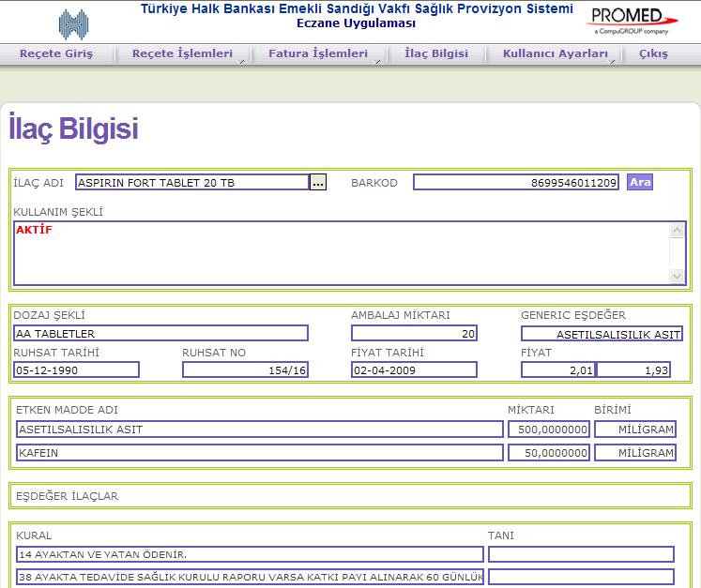Image resolution: width=701 pixels, height=588 pixels.
Task: Click the Dozaj Şekli field
Action: point(161,333)
